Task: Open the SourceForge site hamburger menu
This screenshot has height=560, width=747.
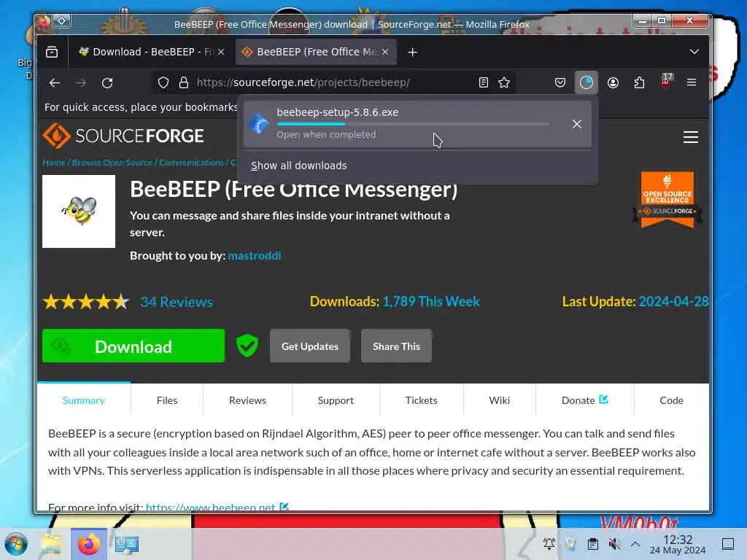Action: tap(691, 137)
